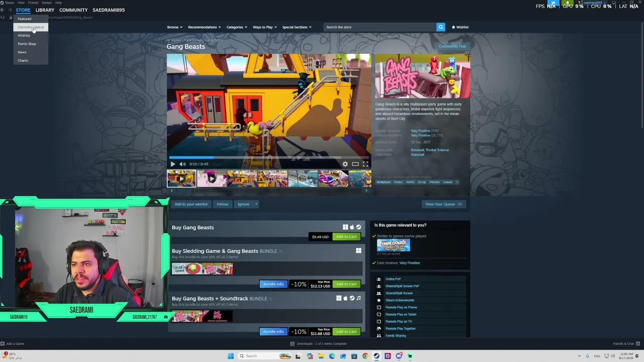Viewport: 644px width, 362px height.
Task: Expand the Recommendations dropdown
Action: click(x=204, y=27)
